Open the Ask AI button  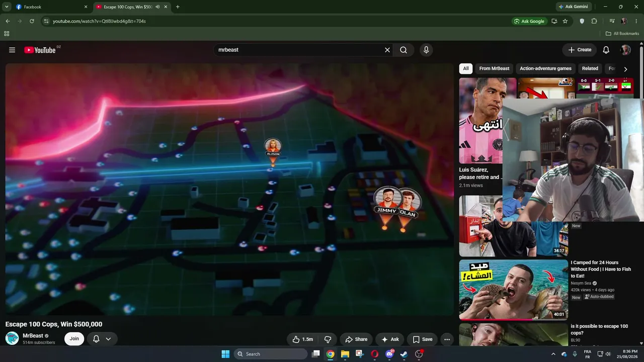tap(390, 339)
